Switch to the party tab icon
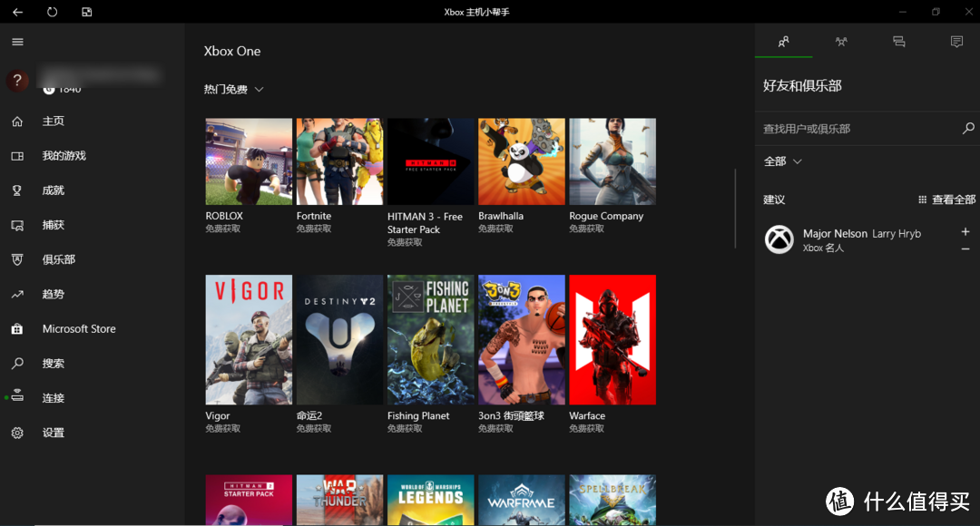The height and width of the screenshot is (526, 980). coord(841,42)
